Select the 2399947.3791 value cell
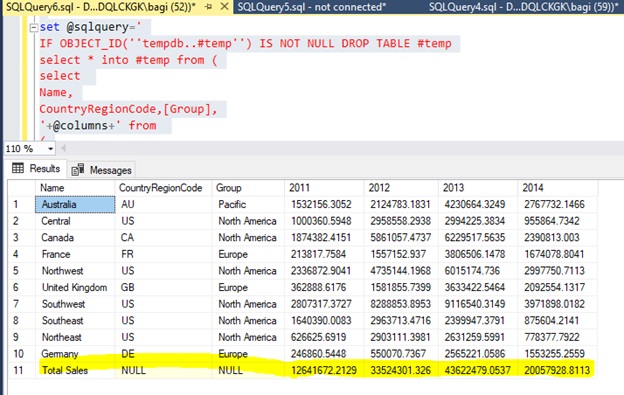 [478, 321]
